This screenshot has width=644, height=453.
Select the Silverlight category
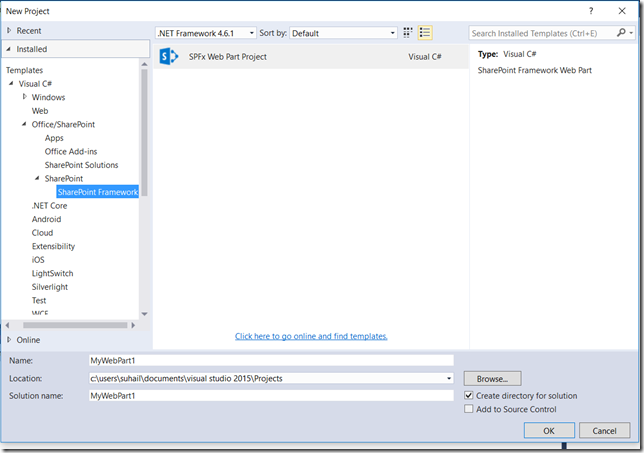click(x=50, y=287)
